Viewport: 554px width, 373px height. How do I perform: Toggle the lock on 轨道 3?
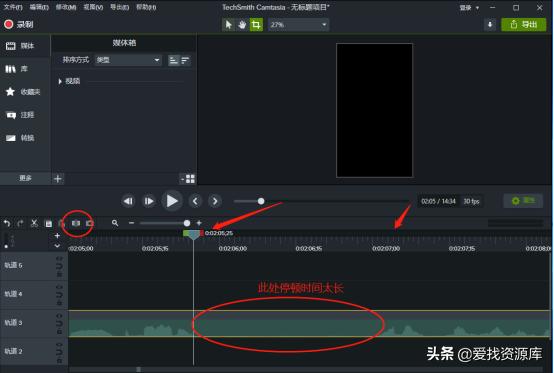click(x=59, y=331)
